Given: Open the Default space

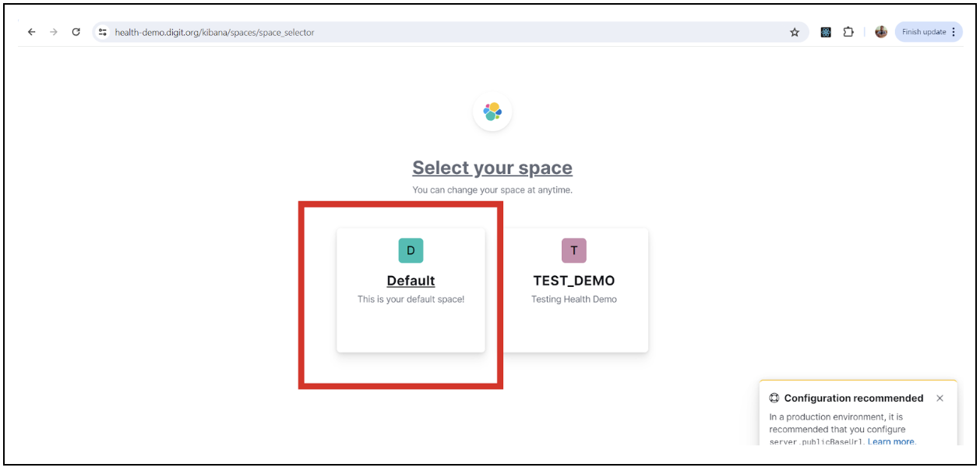Looking at the screenshot, I should [411, 281].
